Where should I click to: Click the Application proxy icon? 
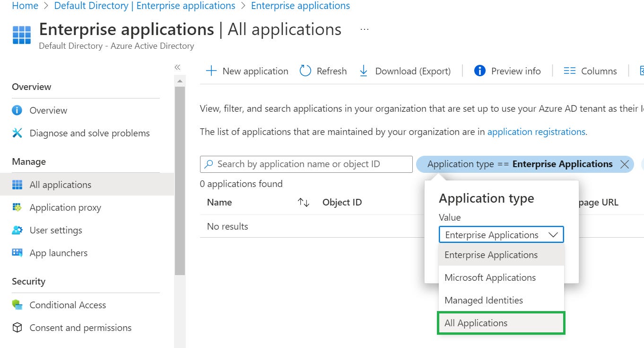17,207
